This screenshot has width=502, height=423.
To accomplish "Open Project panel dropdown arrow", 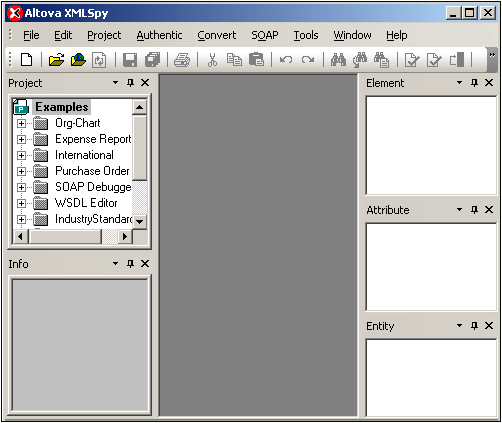I will coord(115,82).
